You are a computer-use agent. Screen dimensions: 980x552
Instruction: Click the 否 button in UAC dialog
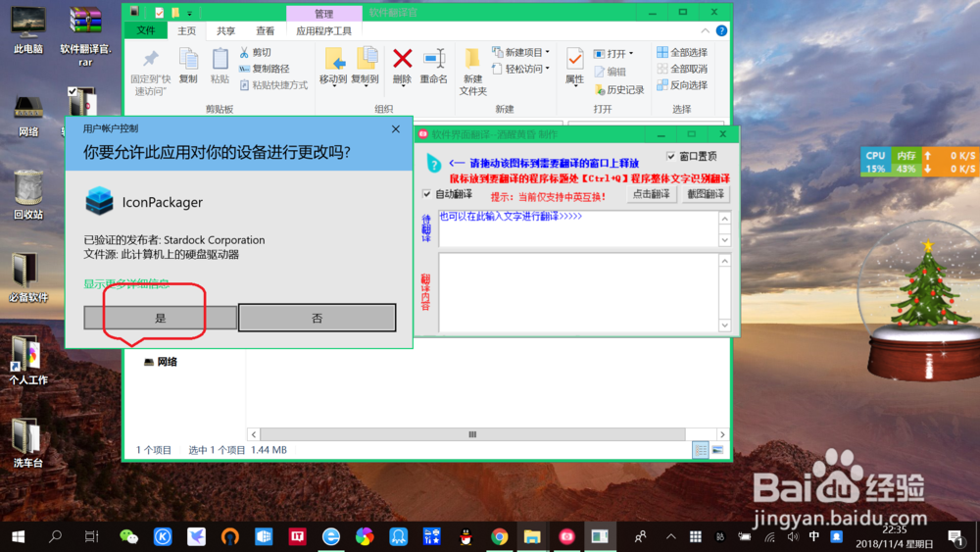click(317, 318)
